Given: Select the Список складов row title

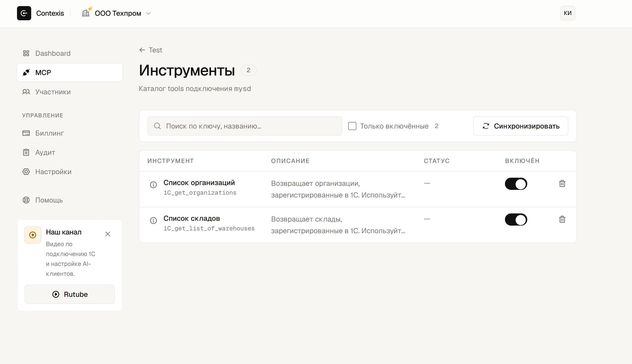Looking at the screenshot, I should tap(192, 218).
